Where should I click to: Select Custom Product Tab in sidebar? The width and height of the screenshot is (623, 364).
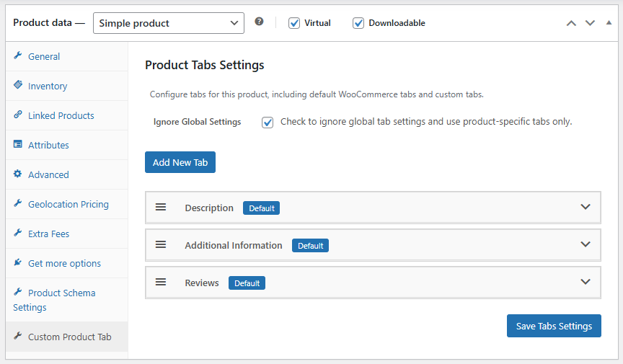point(67,337)
